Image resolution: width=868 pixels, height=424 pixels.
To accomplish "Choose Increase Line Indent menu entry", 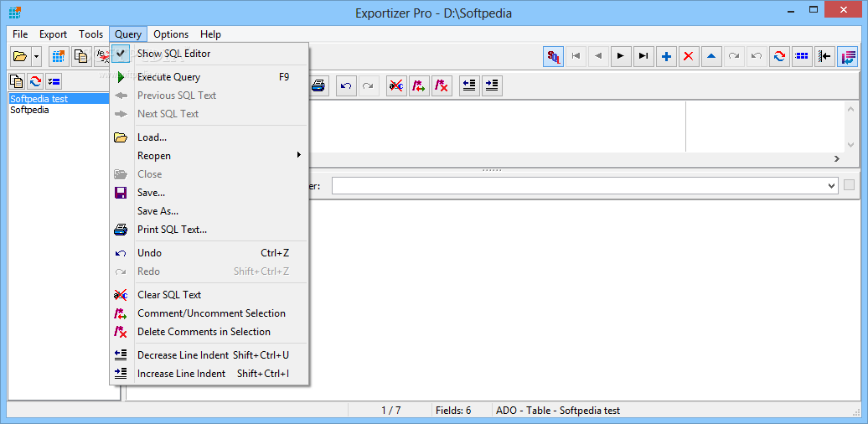I will (x=209, y=374).
